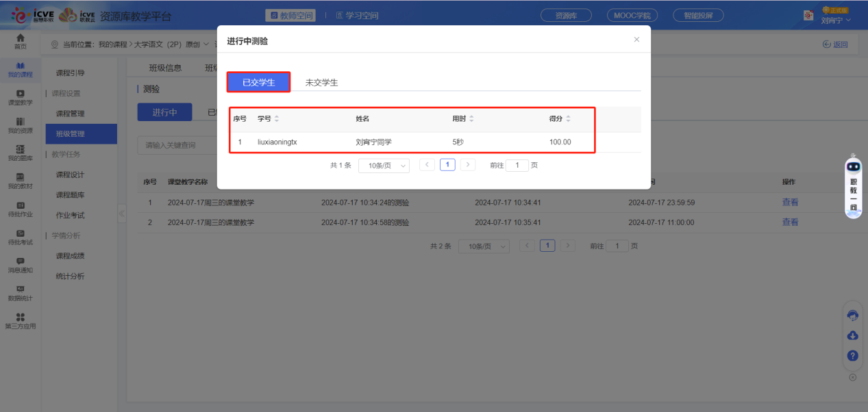Screen dimensions: 868x412
Task: Expand the 刘宵宁 user account menu
Action: coord(836,20)
